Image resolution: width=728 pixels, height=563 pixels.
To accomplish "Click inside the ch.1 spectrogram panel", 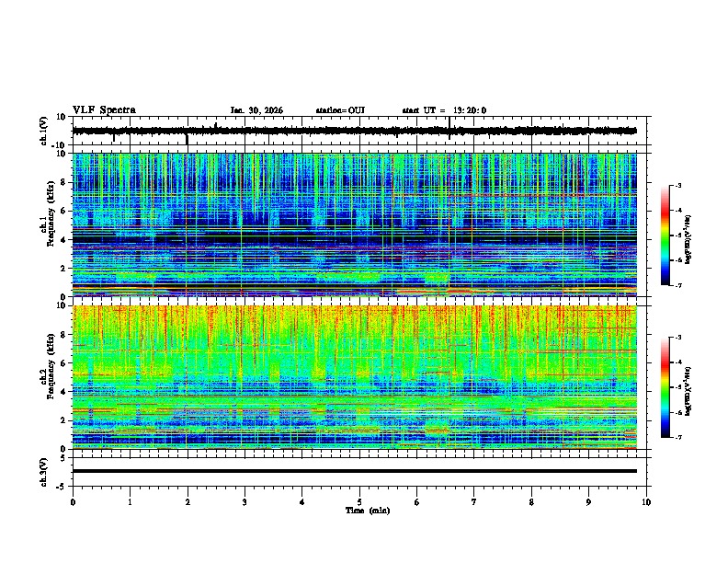I will (x=354, y=224).
